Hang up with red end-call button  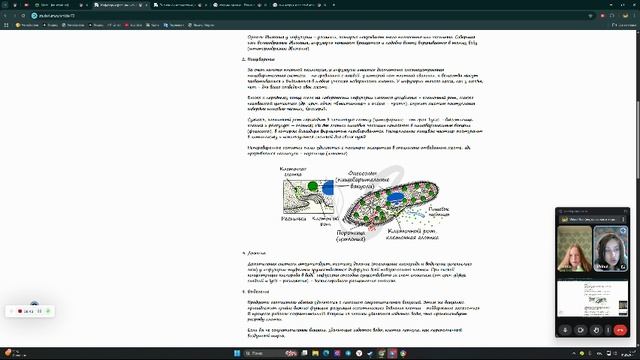tap(620, 330)
